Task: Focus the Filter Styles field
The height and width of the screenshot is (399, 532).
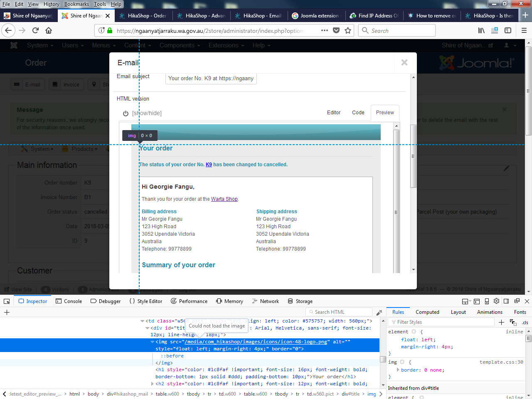Action: pyautogui.click(x=441, y=322)
